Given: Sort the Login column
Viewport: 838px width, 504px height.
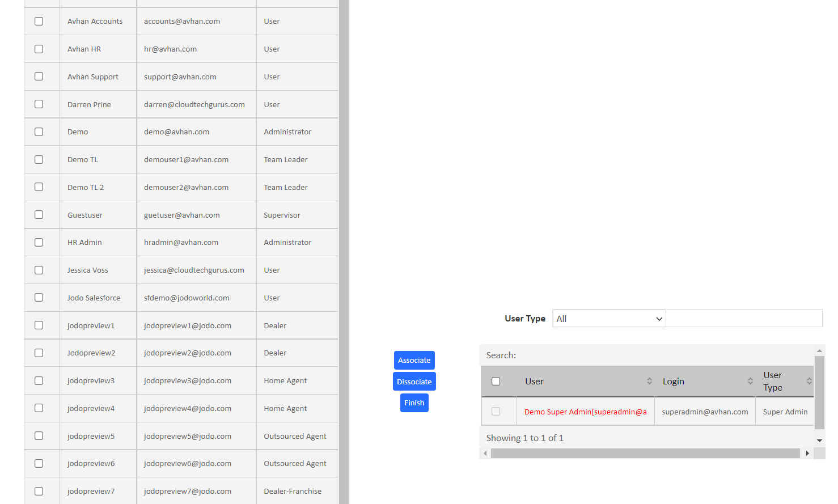Looking at the screenshot, I should pos(750,381).
